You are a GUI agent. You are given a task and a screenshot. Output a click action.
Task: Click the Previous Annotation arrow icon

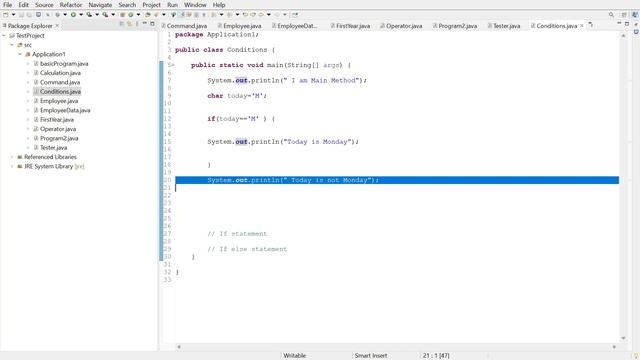[x=229, y=15]
